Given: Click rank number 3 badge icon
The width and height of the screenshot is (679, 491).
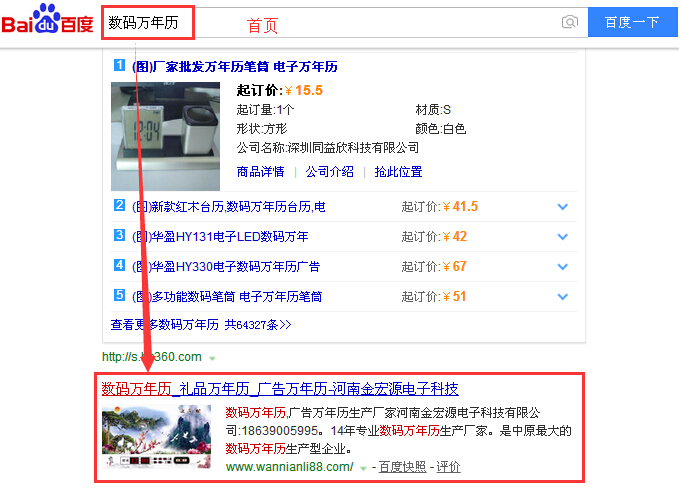Looking at the screenshot, I should 120,235.
